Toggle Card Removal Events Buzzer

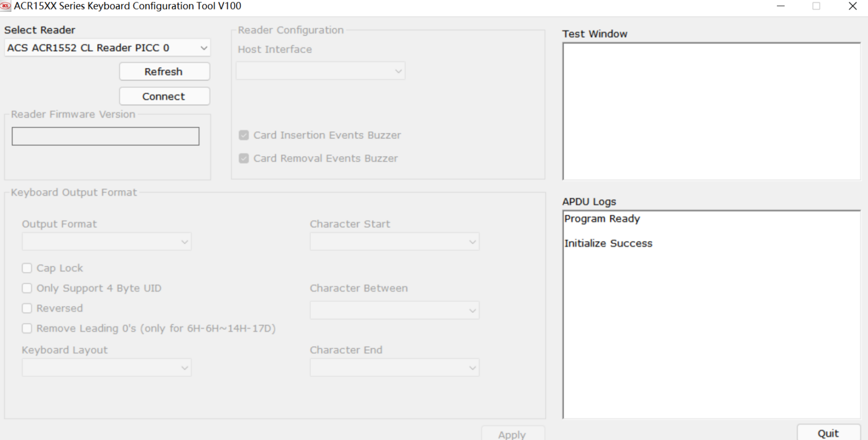244,158
